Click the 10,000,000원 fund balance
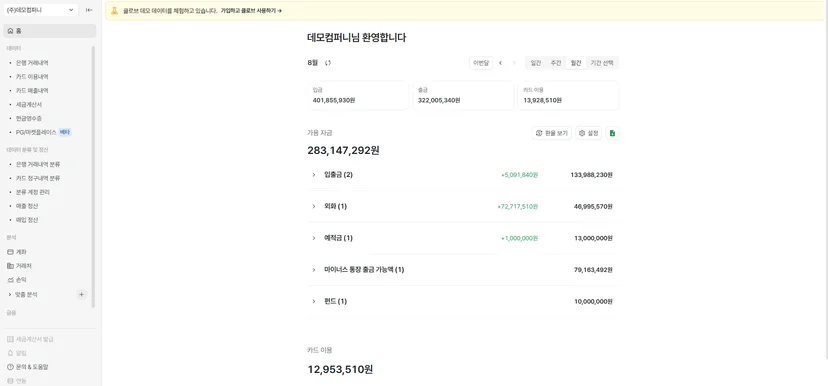 pyautogui.click(x=593, y=302)
